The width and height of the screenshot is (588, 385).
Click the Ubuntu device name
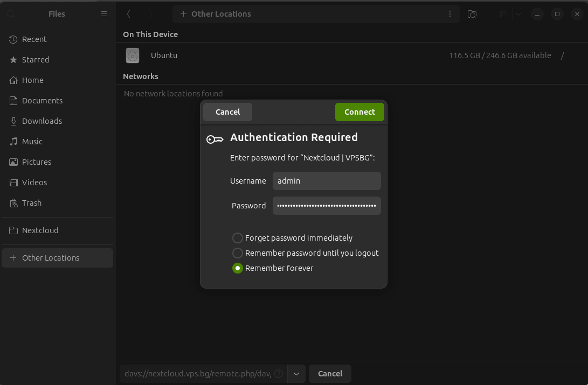click(x=164, y=55)
